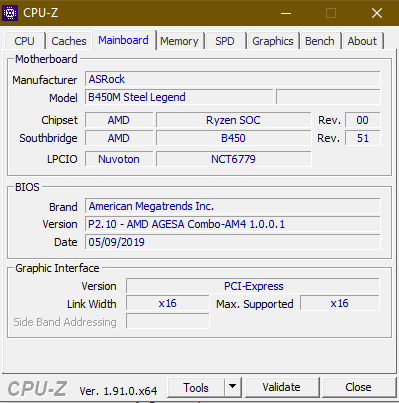Switch to the CPU tab
Image resolution: width=399 pixels, height=403 pixels.
[24, 41]
